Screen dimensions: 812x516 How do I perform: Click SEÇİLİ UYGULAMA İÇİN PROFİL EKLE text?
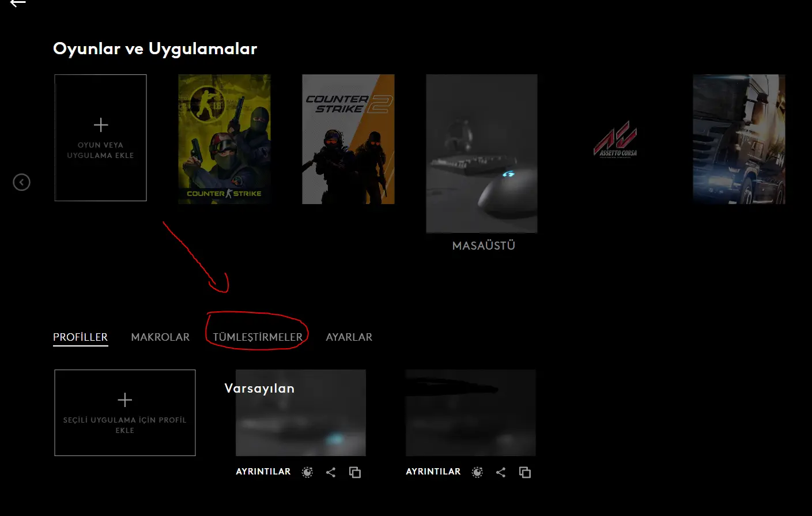(x=125, y=425)
